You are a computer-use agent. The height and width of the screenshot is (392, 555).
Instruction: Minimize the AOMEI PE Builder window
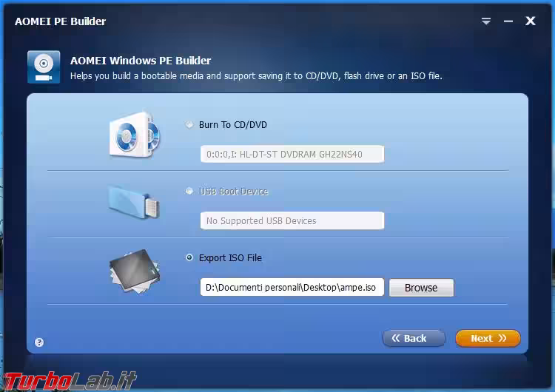508,21
